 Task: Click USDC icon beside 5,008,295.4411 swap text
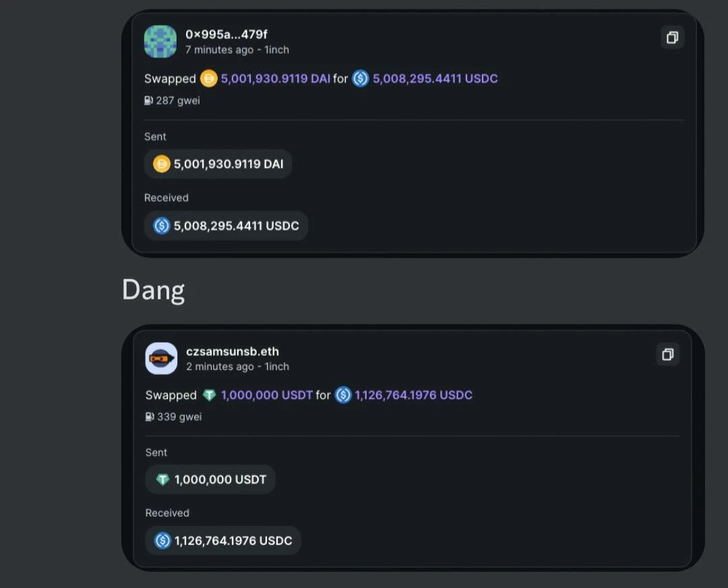coord(360,78)
